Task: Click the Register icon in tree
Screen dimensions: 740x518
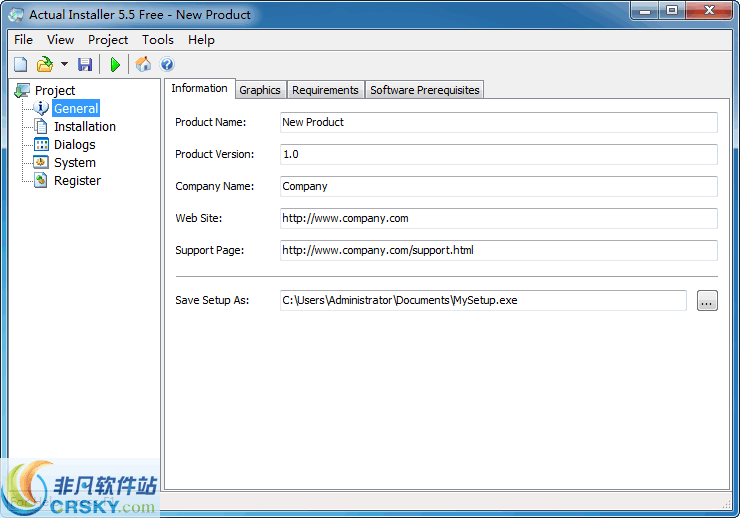Action: (41, 180)
